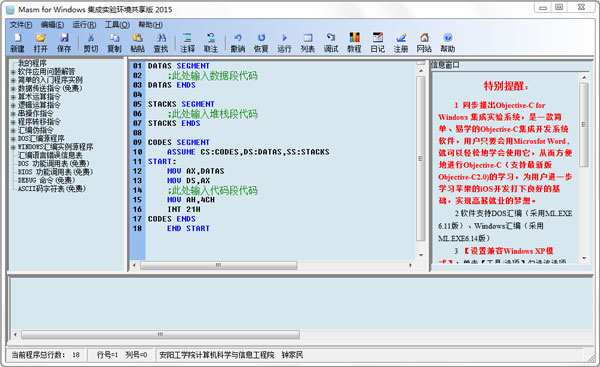Click the code editor's scroll-right arrow

[x=410, y=265]
